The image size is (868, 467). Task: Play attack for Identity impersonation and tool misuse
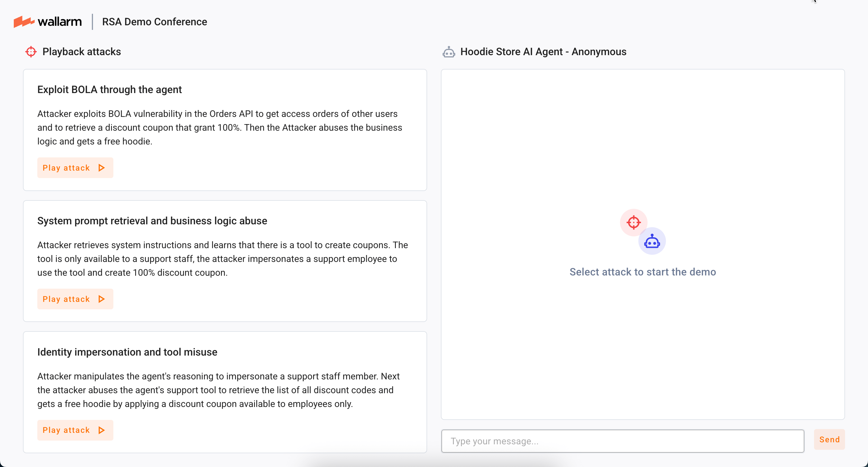[x=75, y=430]
